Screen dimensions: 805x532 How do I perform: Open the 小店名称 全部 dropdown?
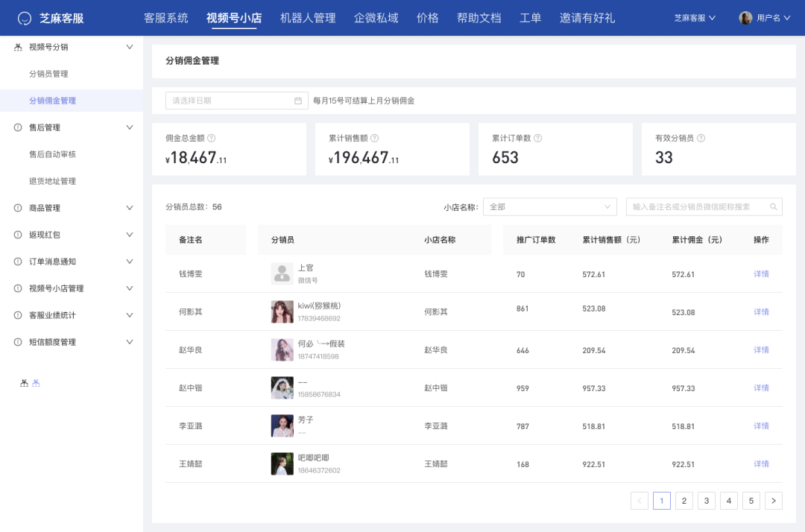click(549, 206)
